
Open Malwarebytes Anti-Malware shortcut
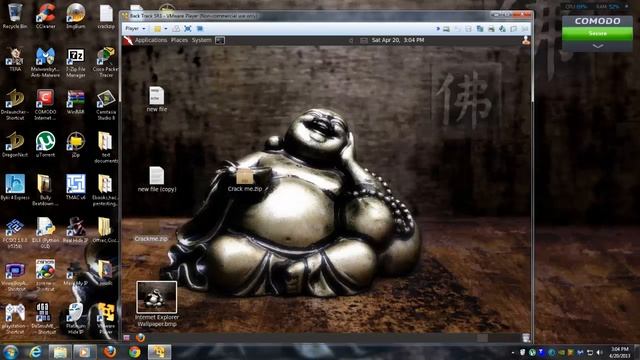pos(45,62)
